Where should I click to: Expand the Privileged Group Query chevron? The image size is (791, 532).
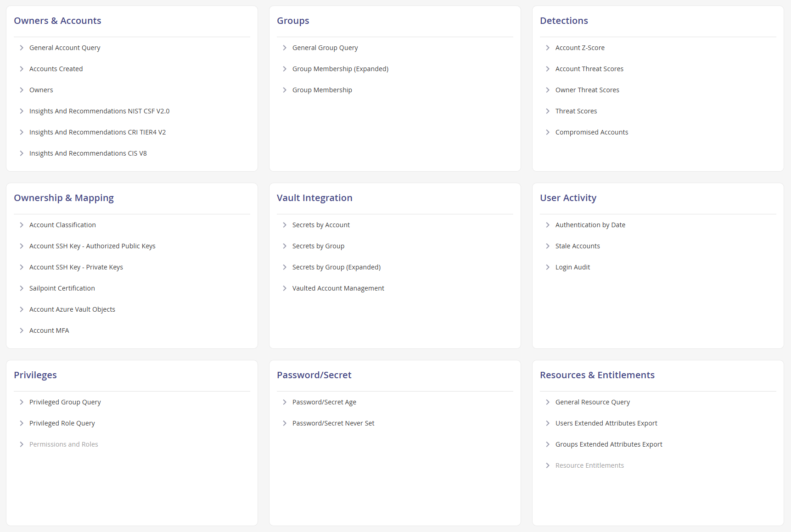22,402
